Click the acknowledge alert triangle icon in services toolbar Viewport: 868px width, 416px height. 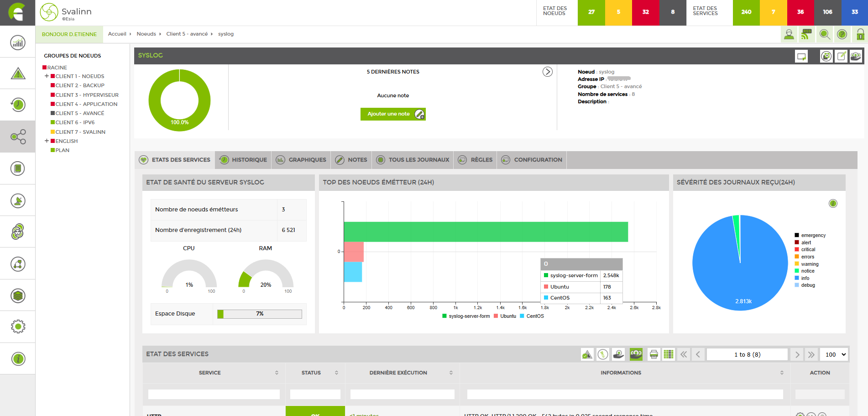coord(587,354)
